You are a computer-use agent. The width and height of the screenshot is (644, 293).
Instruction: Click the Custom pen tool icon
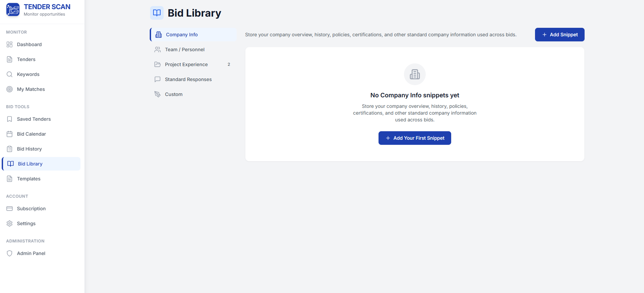pyautogui.click(x=158, y=94)
